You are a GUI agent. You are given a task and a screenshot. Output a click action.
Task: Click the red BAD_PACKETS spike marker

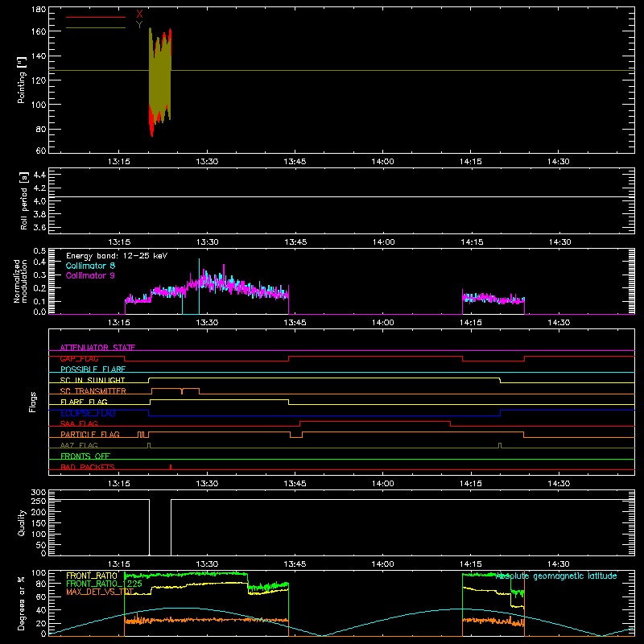[171, 467]
